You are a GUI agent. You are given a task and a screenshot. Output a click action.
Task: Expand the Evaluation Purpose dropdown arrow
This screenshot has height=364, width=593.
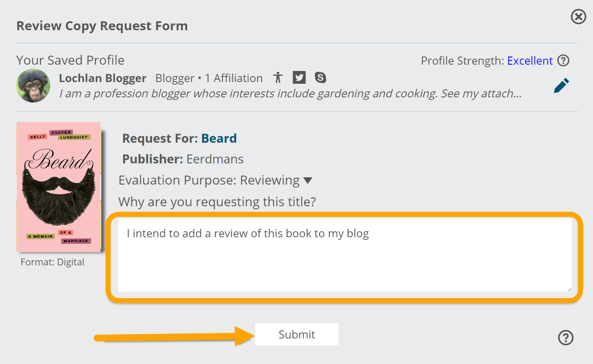308,181
